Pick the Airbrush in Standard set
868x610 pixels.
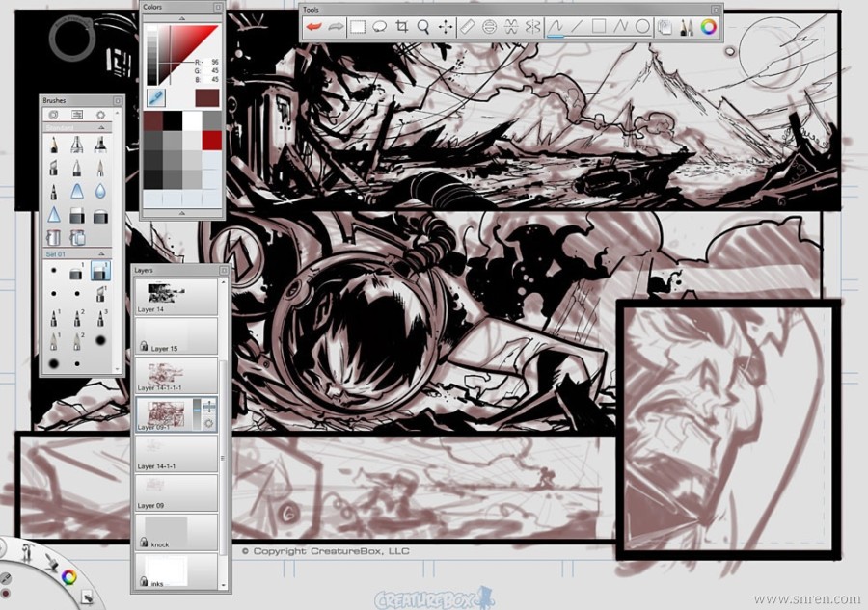[x=77, y=145]
